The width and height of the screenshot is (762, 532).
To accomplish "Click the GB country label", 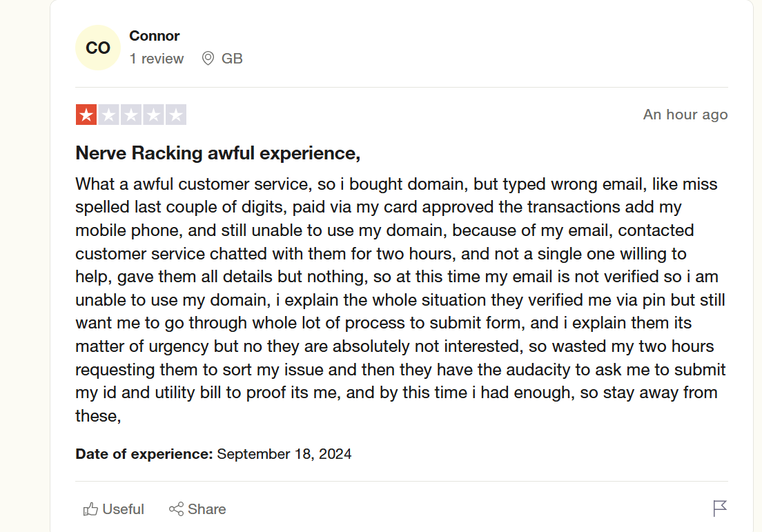I will [232, 59].
